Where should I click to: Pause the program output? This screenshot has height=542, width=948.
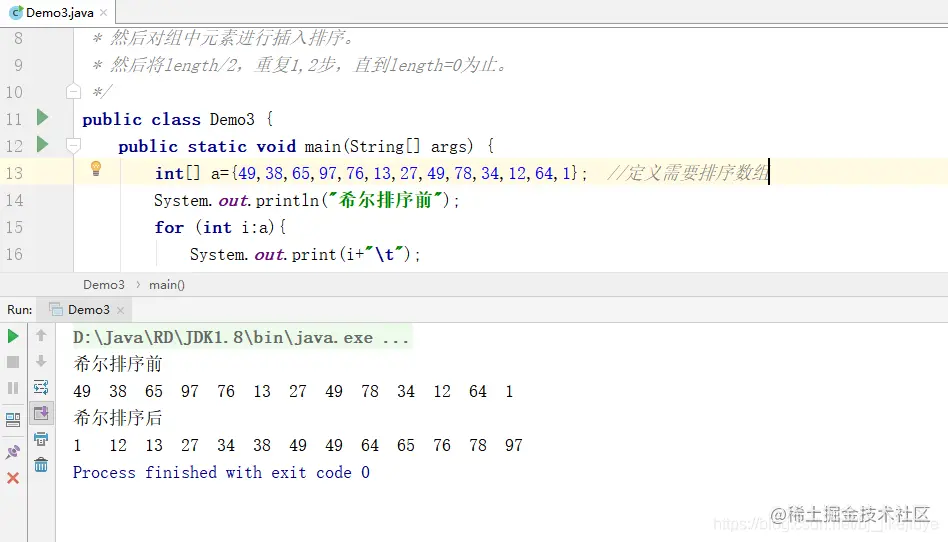coord(13,388)
